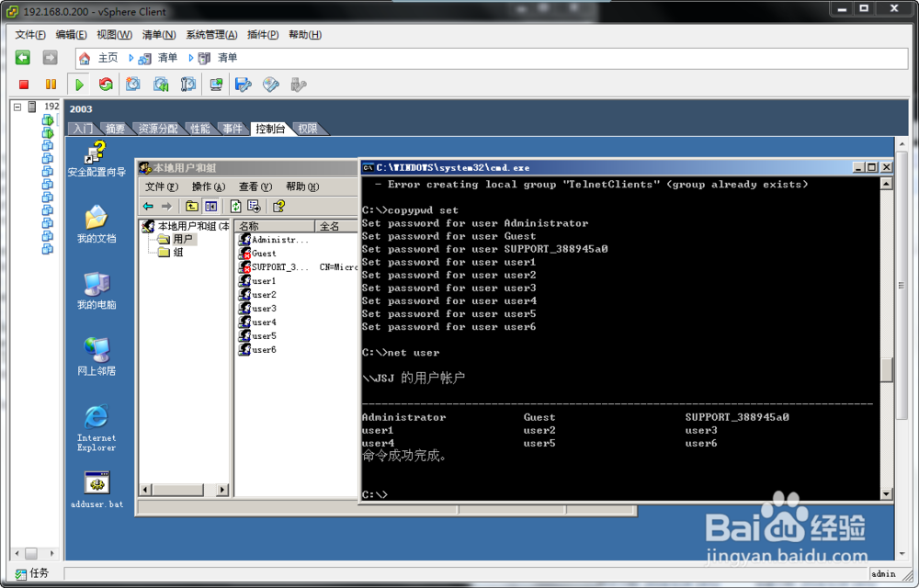Select user4 in users list
Image resolution: width=919 pixels, height=588 pixels.
tap(258, 322)
